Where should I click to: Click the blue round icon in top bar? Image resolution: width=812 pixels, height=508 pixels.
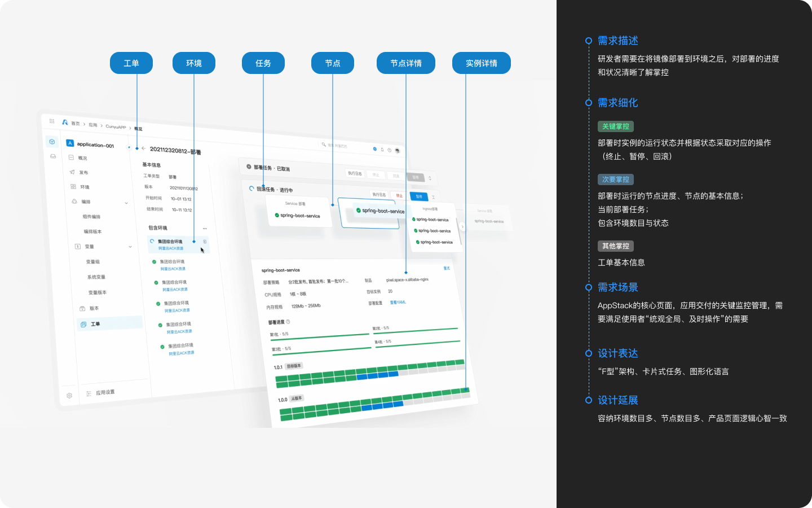click(x=375, y=149)
